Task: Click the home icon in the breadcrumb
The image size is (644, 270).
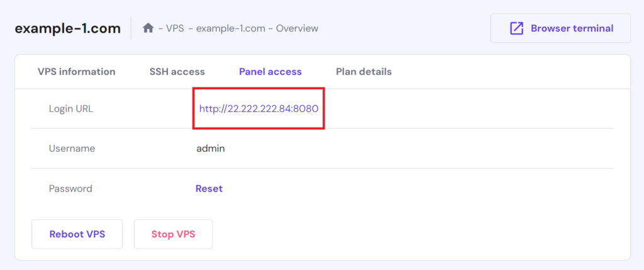Action: click(x=148, y=28)
